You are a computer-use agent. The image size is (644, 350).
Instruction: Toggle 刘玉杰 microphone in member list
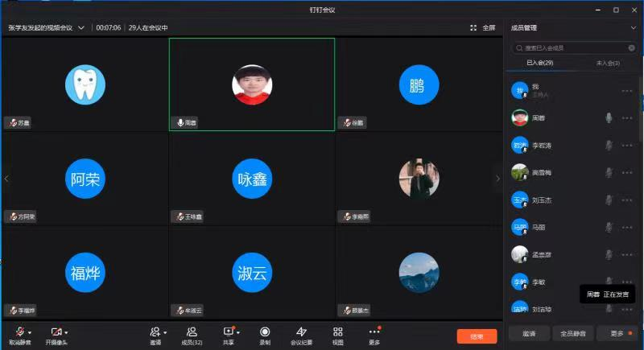tap(609, 200)
